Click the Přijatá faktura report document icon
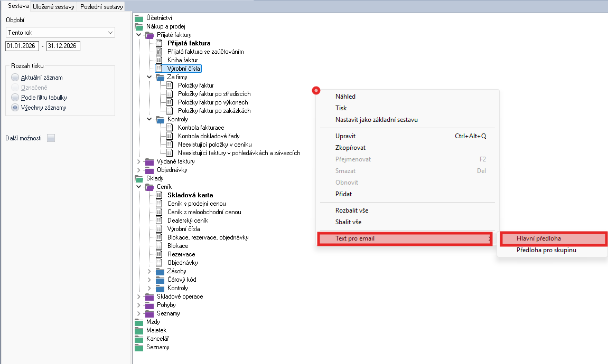The image size is (608, 364). [160, 43]
